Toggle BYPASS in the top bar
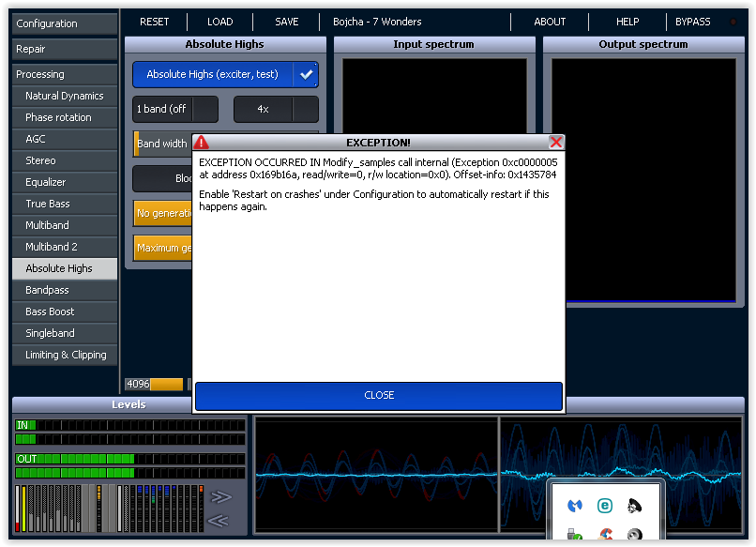 click(x=693, y=22)
